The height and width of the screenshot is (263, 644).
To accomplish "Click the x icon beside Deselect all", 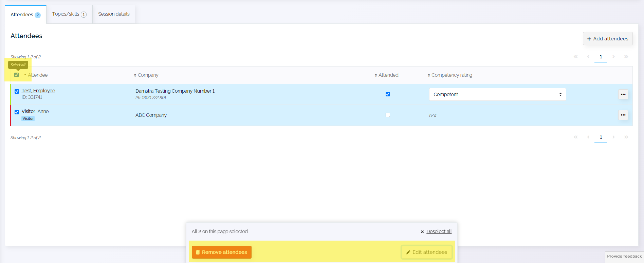I will [x=422, y=232].
